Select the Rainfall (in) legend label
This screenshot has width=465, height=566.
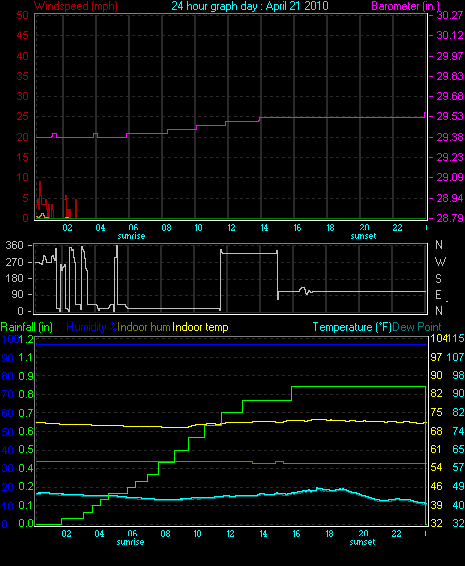click(x=27, y=327)
